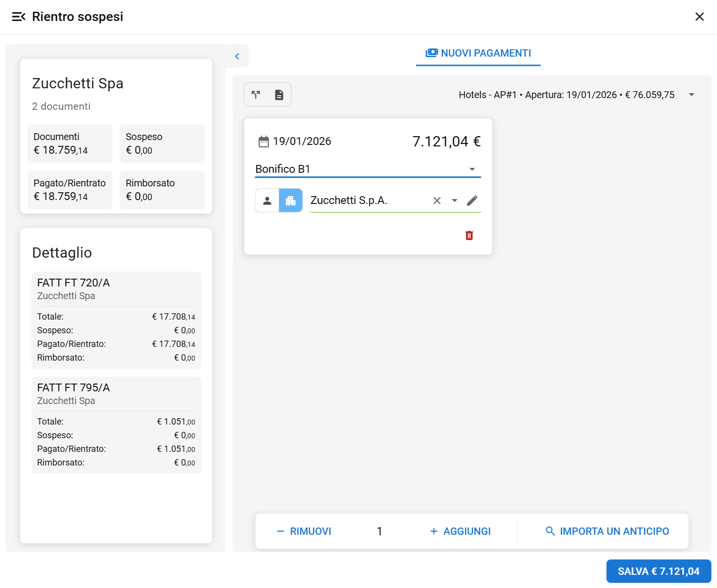Click Importa un anticipo
This screenshot has height=588, width=717.
click(607, 531)
